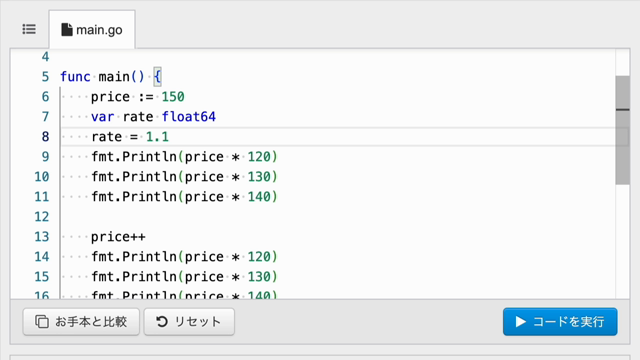Click the reset arrow icon
Viewport: 640px width, 360px height.
click(162, 322)
